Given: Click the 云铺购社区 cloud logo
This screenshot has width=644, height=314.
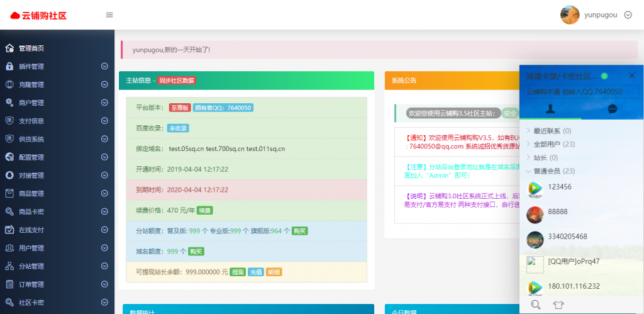Looking at the screenshot, I should 38,15.
